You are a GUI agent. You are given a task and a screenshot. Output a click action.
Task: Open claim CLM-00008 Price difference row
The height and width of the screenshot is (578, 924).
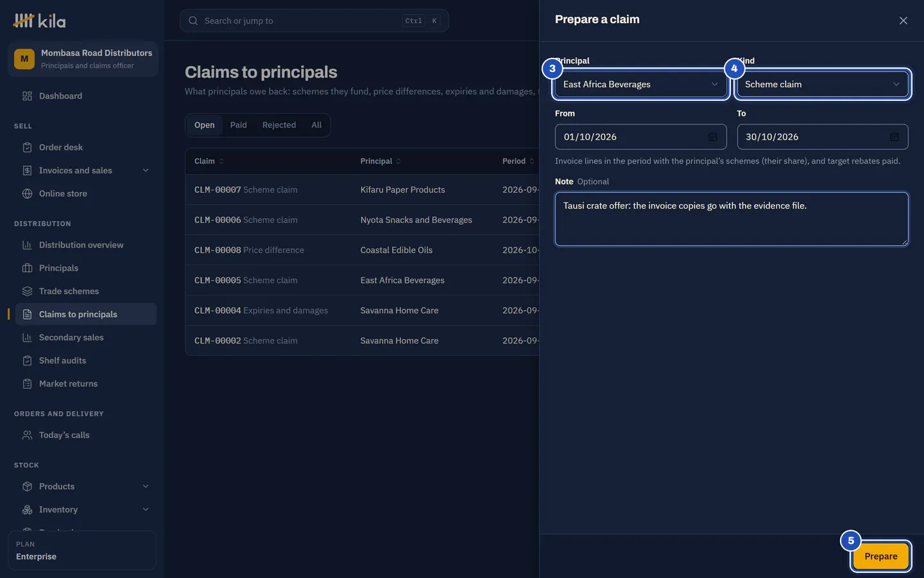pos(362,250)
